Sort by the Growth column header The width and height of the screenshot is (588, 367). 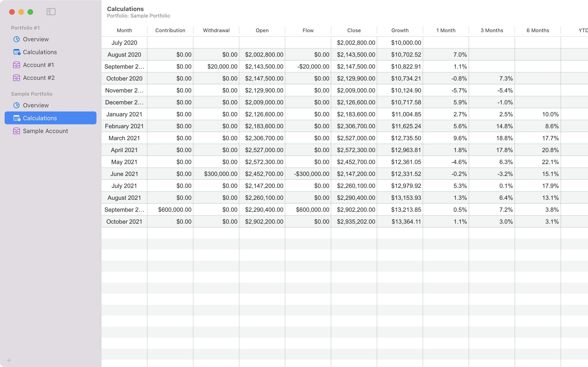point(400,30)
